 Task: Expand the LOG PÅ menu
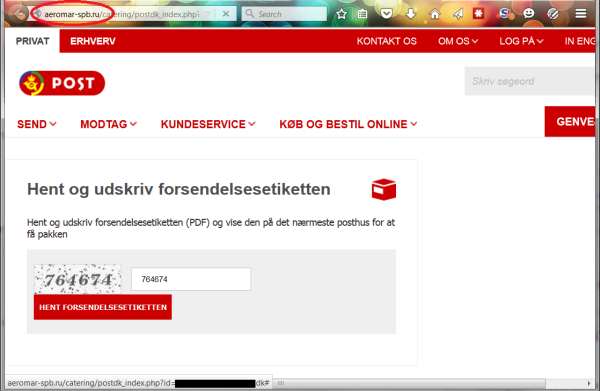point(521,41)
